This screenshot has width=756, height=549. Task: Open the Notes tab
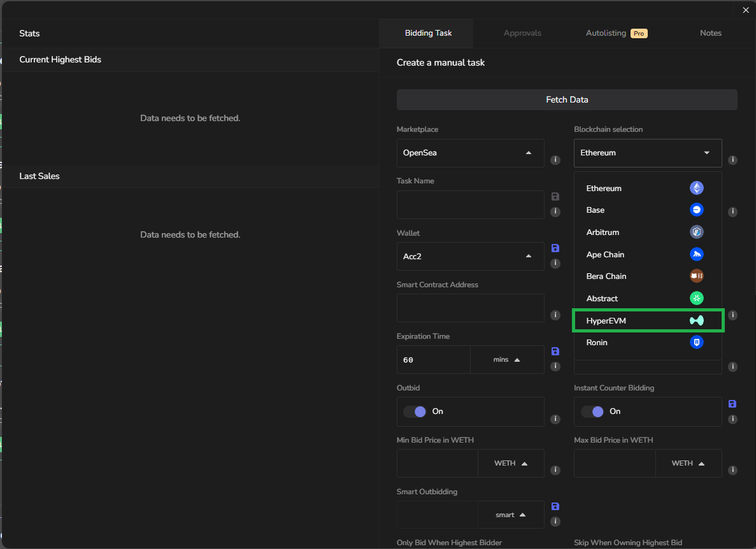click(x=710, y=33)
